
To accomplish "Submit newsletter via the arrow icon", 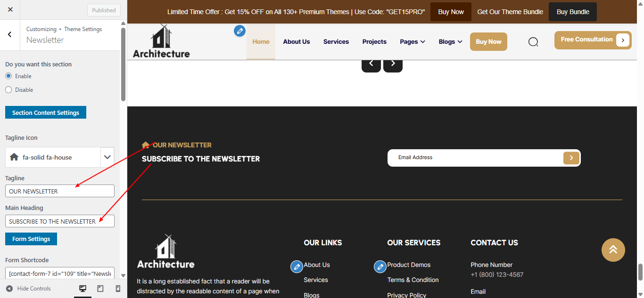I will 571,158.
